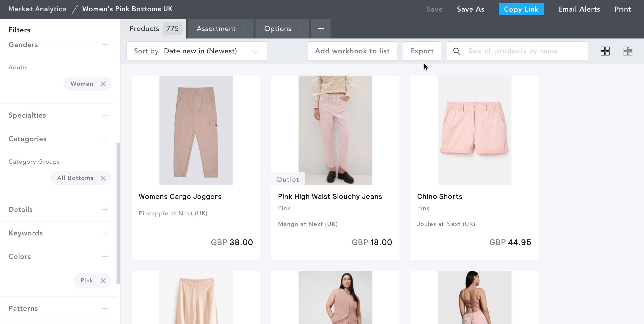Open Chino Shorts product image
The image size is (644, 324).
click(474, 130)
